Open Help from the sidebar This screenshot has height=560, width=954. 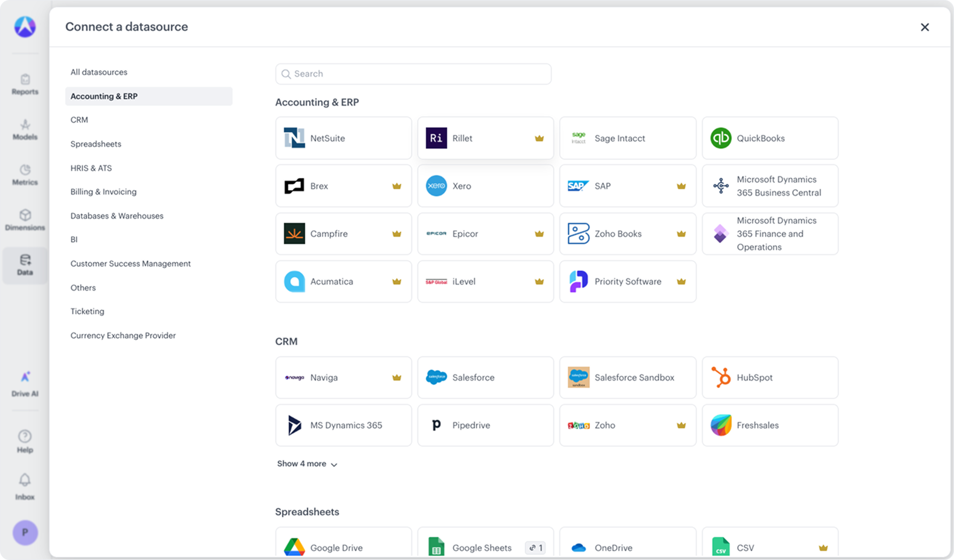[25, 442]
